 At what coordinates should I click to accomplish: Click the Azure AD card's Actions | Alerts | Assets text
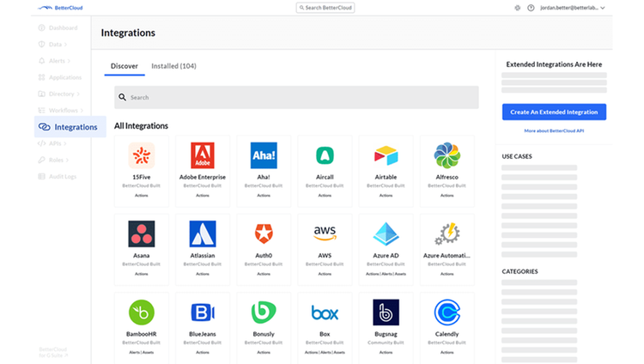[386, 274]
